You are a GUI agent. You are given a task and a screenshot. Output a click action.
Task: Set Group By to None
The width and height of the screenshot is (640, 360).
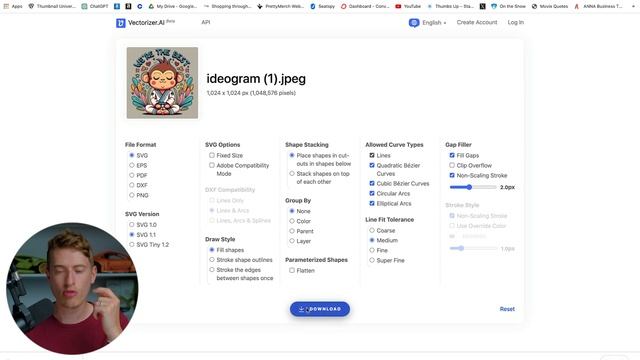click(x=292, y=211)
